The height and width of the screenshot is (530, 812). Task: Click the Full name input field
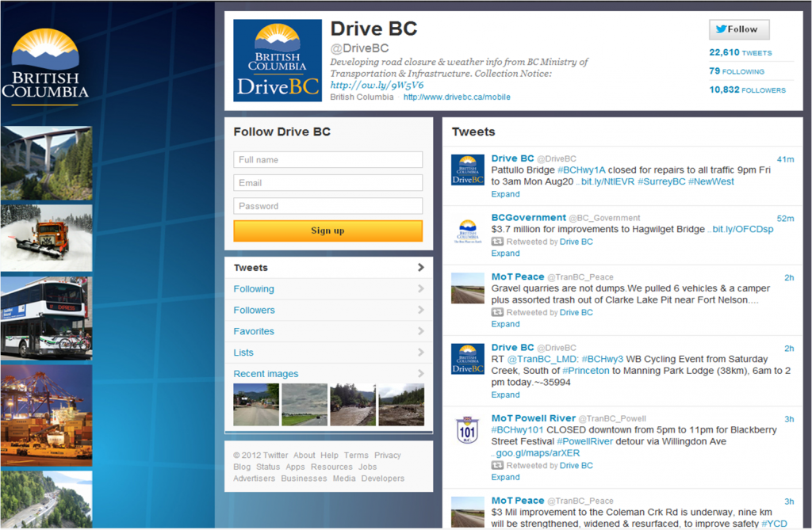pos(327,158)
